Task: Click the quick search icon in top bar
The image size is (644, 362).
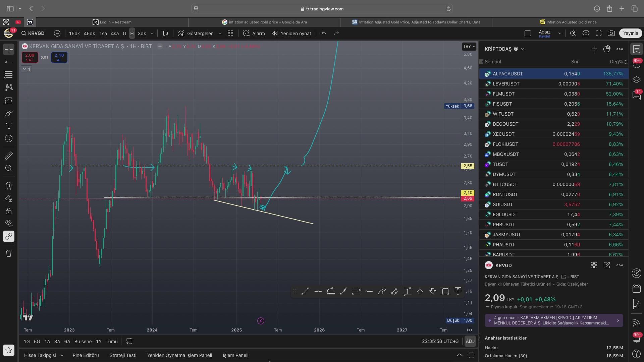Action: (x=573, y=33)
